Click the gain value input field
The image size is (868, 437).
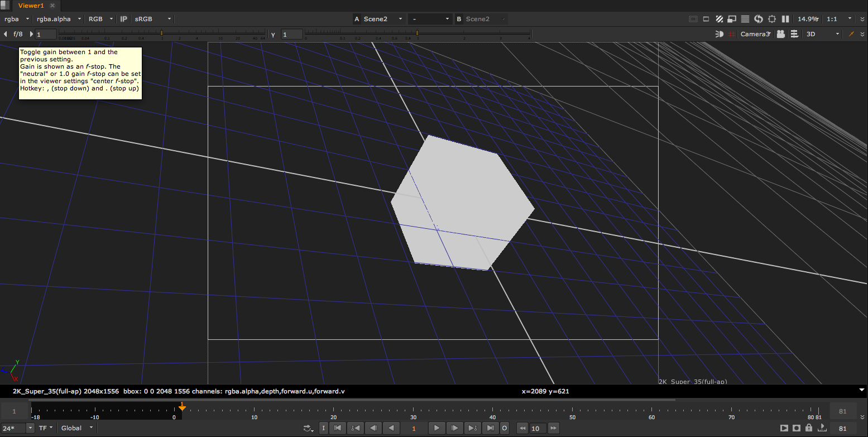46,35
